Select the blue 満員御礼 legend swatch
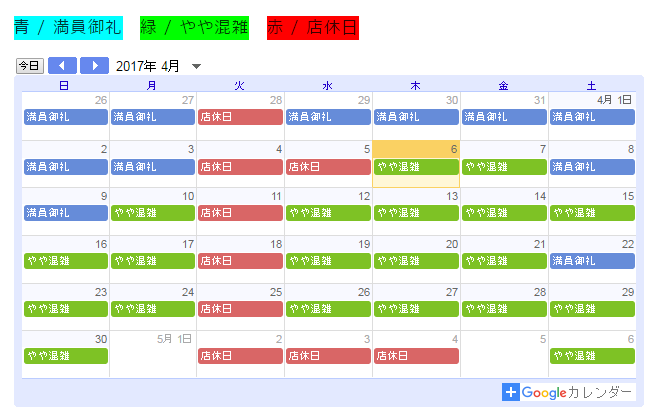 click(x=68, y=27)
